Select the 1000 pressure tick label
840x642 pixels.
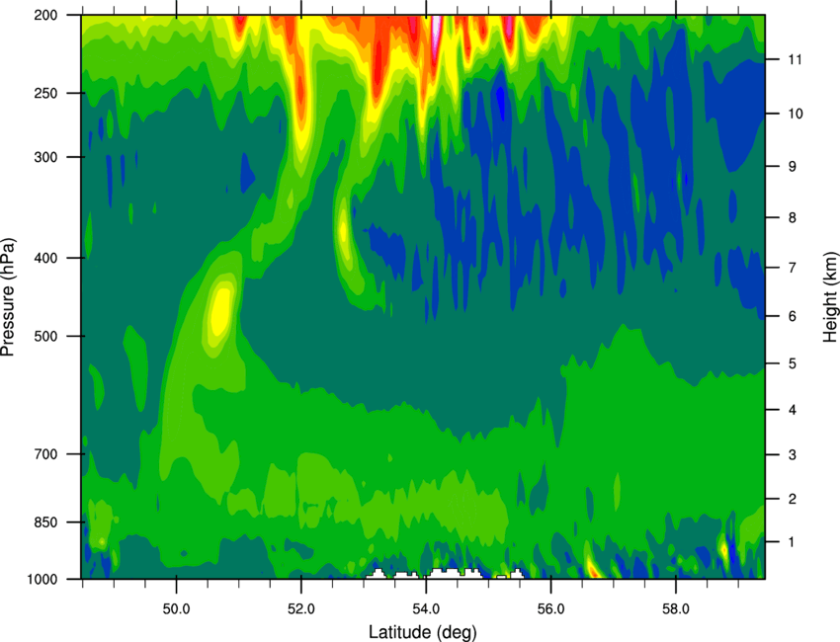pos(42,580)
